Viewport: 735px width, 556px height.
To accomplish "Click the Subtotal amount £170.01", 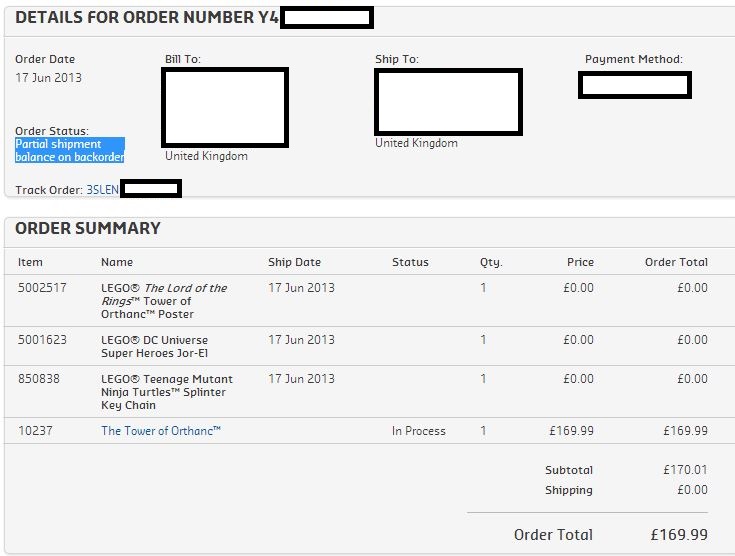I will (x=685, y=470).
